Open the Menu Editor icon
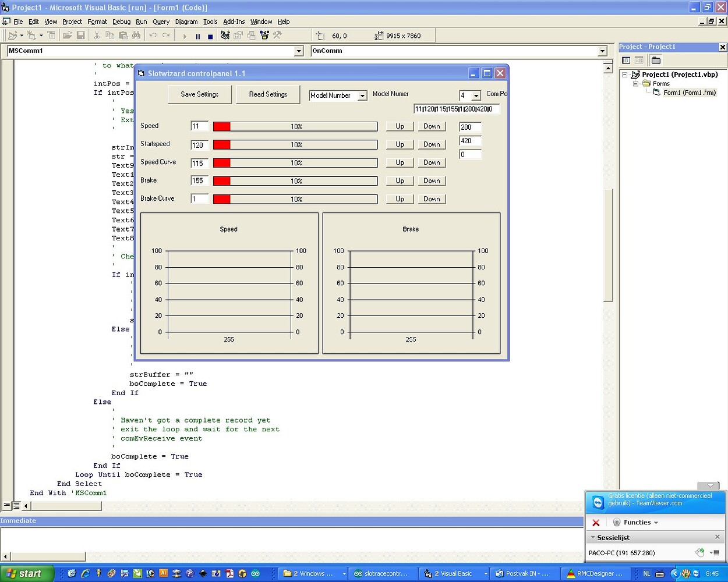Viewport: 728px width, 582px height. [x=52, y=36]
